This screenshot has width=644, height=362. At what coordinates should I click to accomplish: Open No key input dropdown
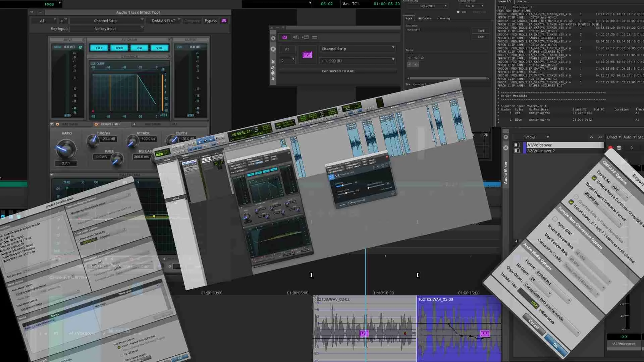tap(107, 29)
